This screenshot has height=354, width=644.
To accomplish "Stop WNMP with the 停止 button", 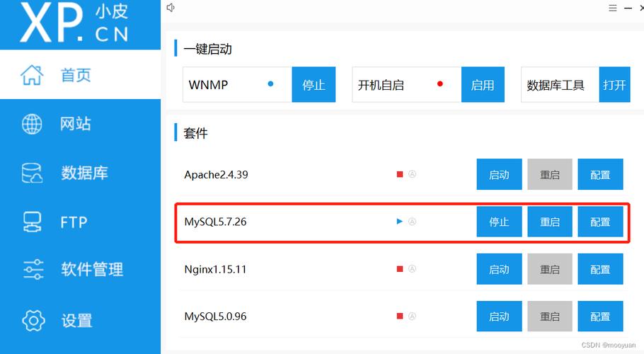I will pos(314,84).
